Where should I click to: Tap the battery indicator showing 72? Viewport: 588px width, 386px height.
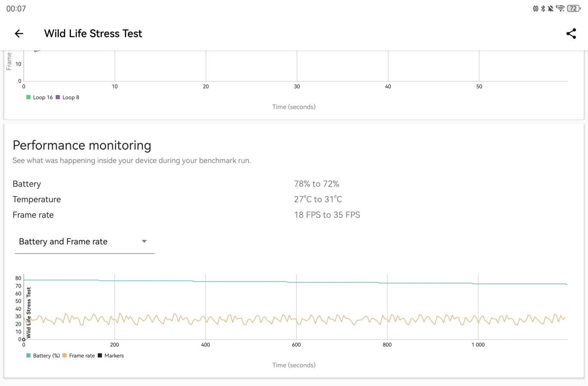coord(573,9)
